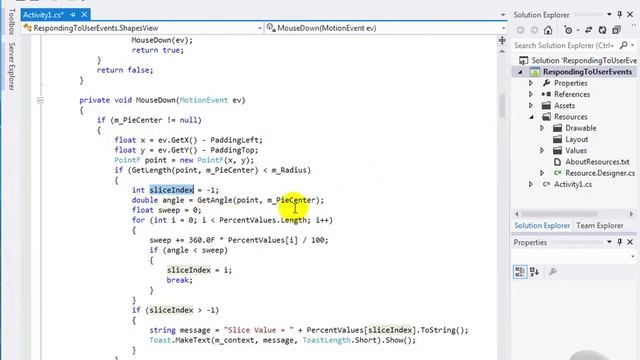Screen dimensions: 640x360
Task: Select the Values folder
Action: 576,151
